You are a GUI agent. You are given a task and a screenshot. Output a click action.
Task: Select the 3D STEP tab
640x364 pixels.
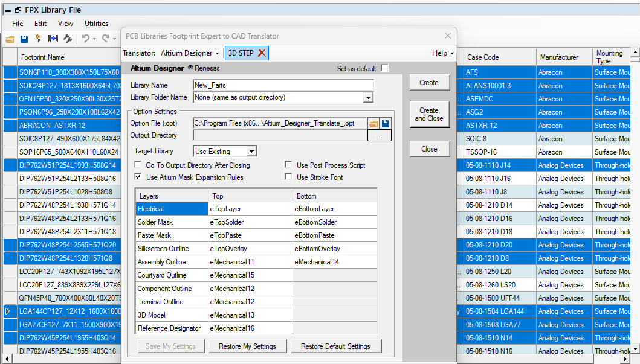coord(241,53)
